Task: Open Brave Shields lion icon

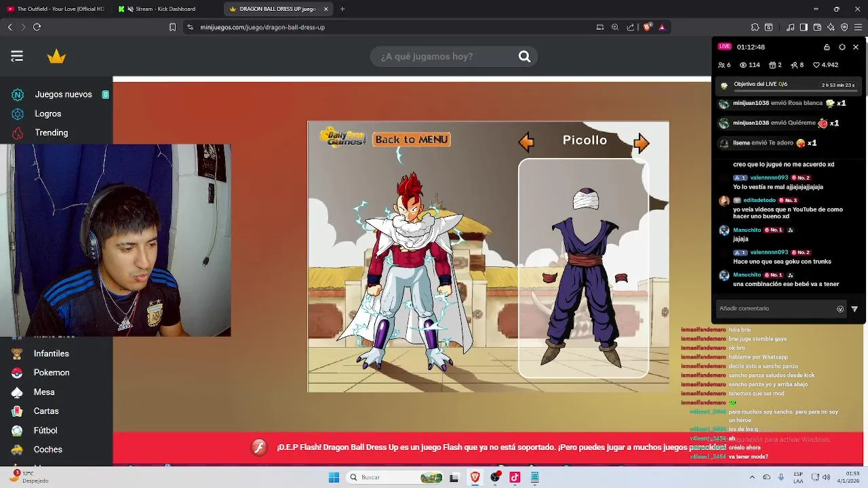Action: (647, 27)
